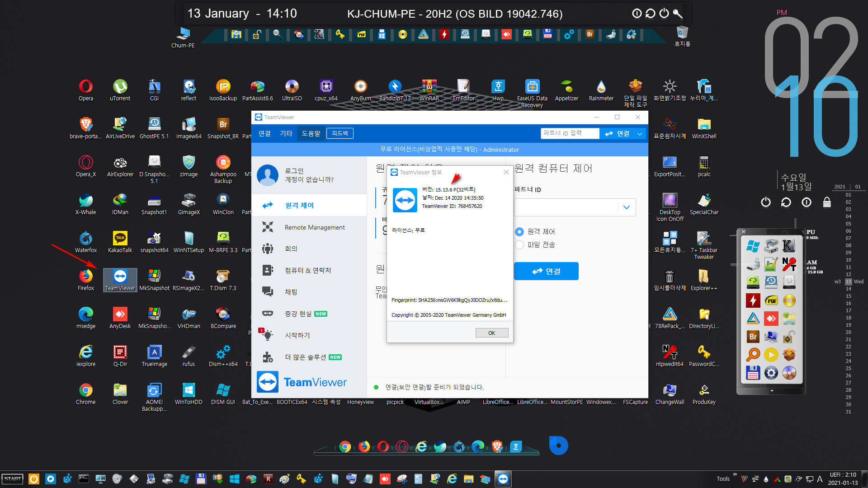Open AnyDesk desktop icon

pyautogui.click(x=120, y=317)
